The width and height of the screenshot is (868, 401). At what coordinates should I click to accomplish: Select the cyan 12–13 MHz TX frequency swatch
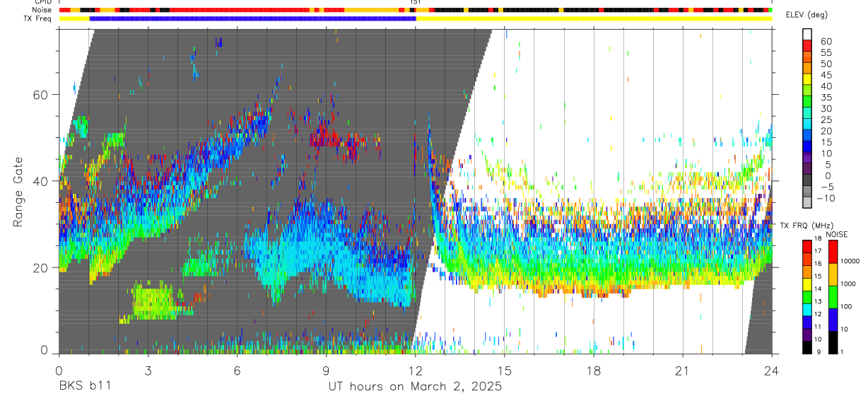(x=807, y=308)
